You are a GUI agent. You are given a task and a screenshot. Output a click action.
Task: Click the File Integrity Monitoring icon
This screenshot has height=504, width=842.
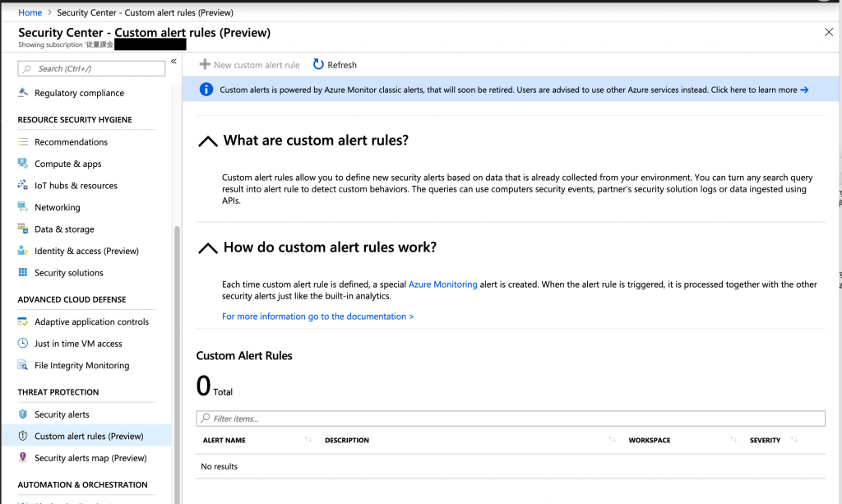tap(22, 365)
